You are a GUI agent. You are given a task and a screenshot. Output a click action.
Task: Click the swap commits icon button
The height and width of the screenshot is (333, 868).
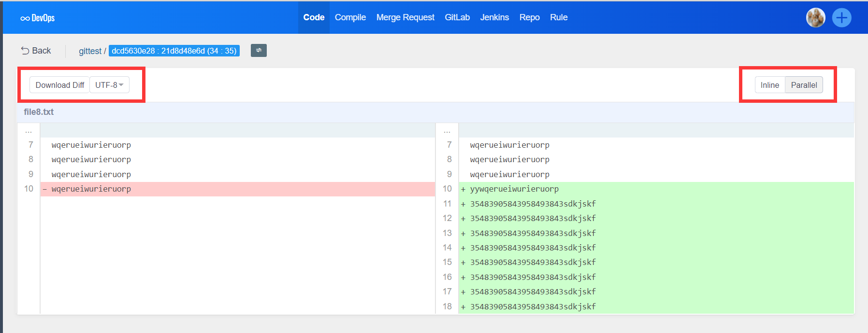click(x=259, y=50)
